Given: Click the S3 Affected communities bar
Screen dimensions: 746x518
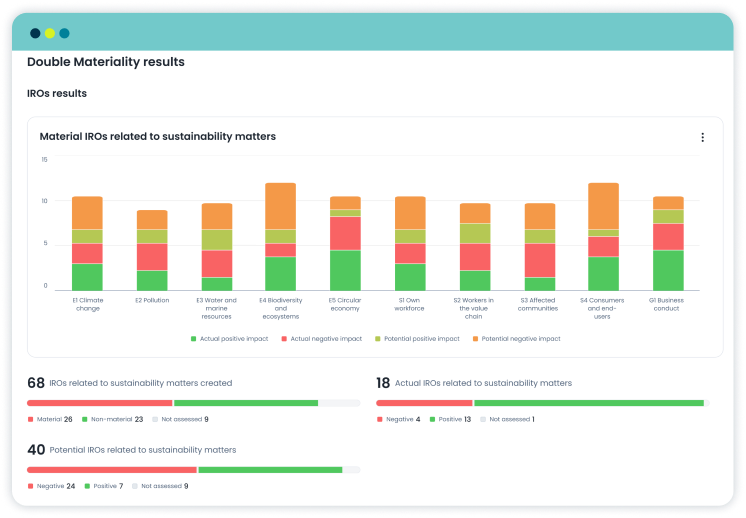Looking at the screenshot, I should coord(540,247).
